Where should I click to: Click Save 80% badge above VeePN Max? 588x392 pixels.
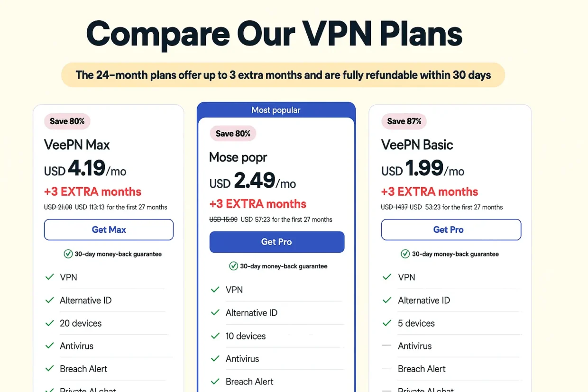point(67,121)
